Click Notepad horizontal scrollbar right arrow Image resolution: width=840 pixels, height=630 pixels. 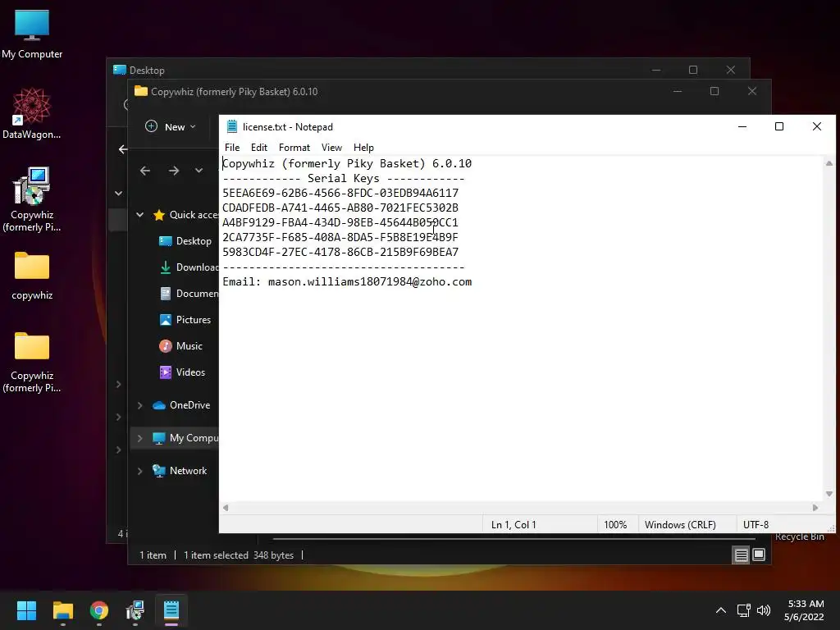815,507
